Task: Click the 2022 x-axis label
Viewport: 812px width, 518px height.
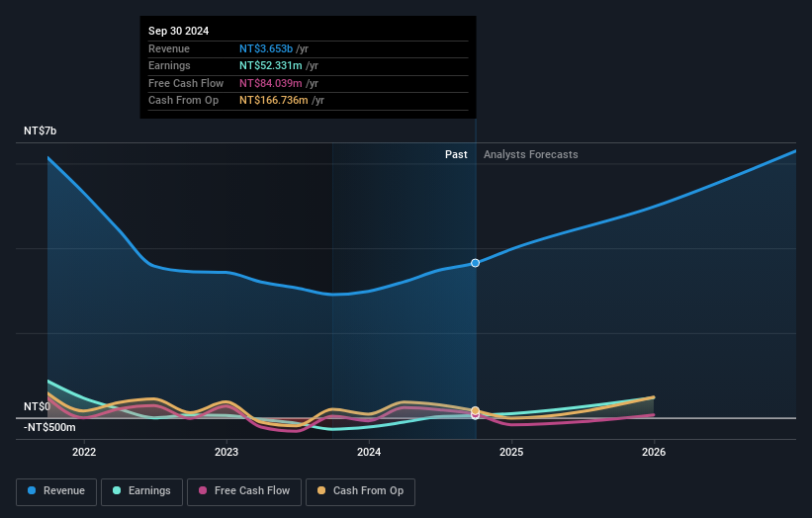Action: click(84, 452)
